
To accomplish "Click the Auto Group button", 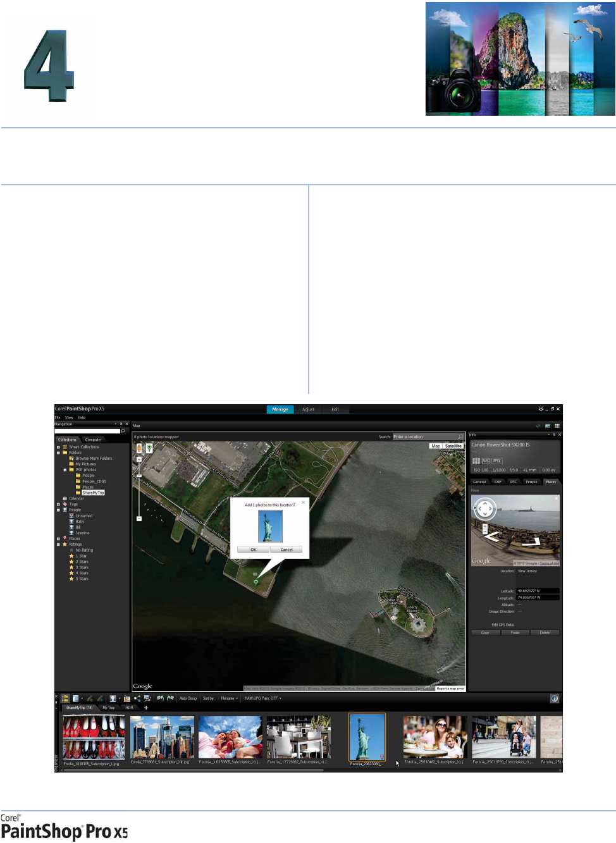I will tap(188, 698).
